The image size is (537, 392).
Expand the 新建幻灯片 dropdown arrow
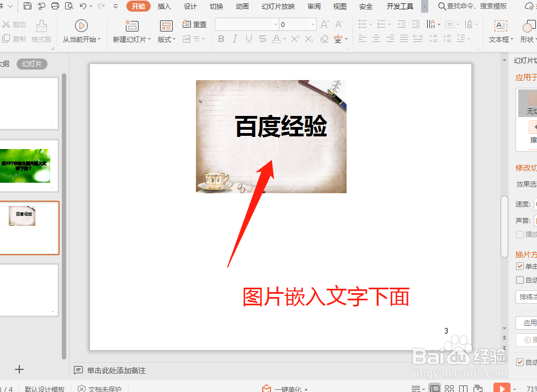pyautogui.click(x=149, y=39)
